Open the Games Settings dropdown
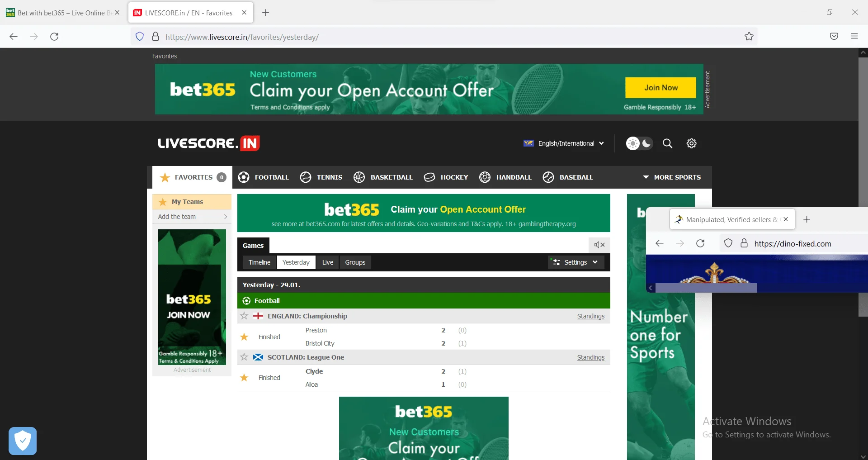 (576, 262)
